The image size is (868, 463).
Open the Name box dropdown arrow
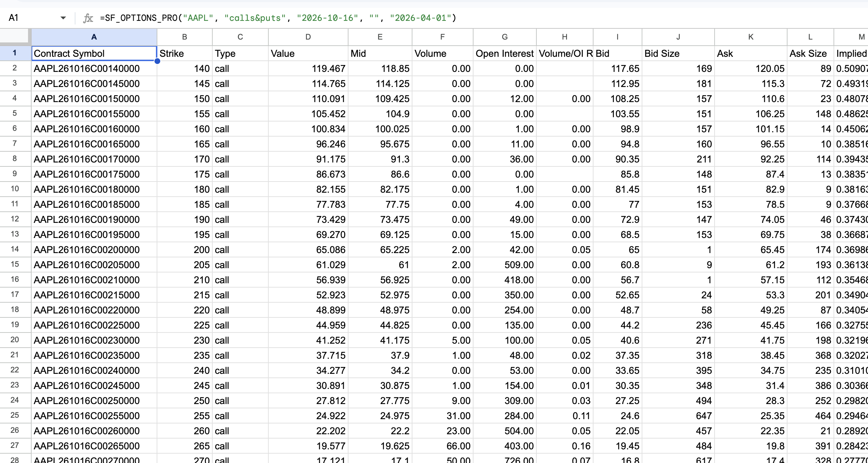tap(63, 18)
